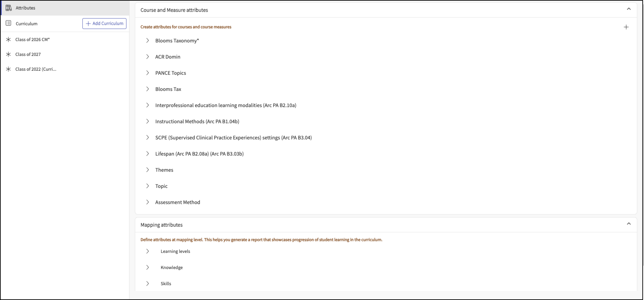Click the plus icon to add course attribute
The image size is (644, 300).
click(626, 27)
